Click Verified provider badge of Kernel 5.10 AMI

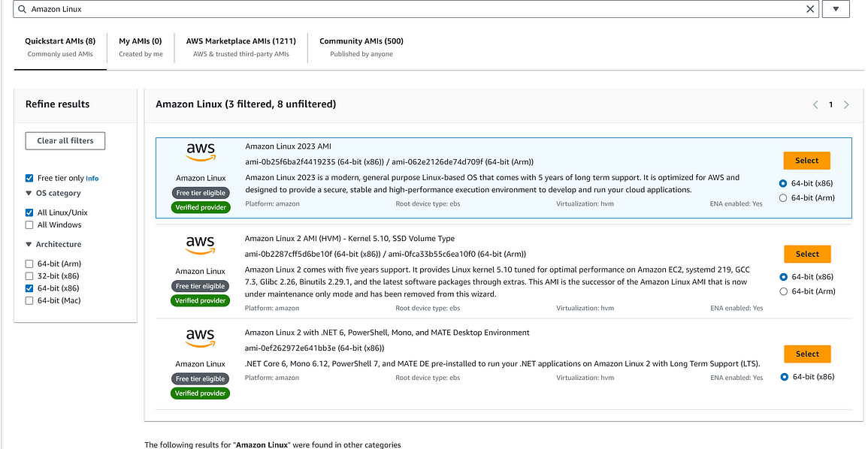(201, 300)
